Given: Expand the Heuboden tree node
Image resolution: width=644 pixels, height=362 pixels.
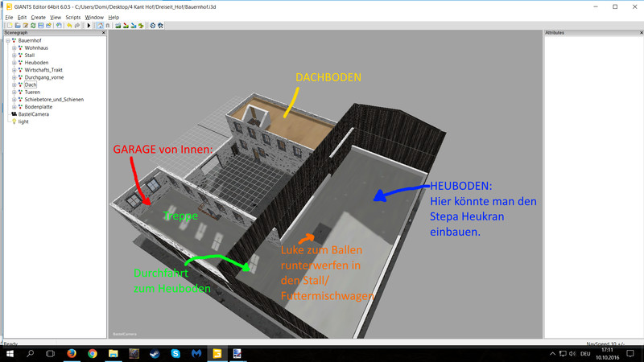Looking at the screenshot, I should coord(14,63).
